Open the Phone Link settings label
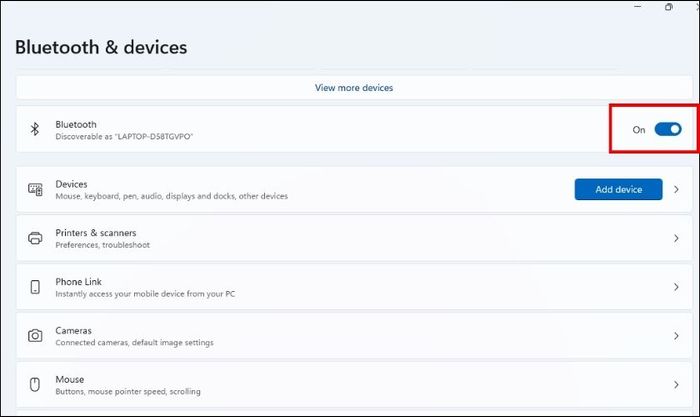The image size is (700, 417). click(x=78, y=282)
